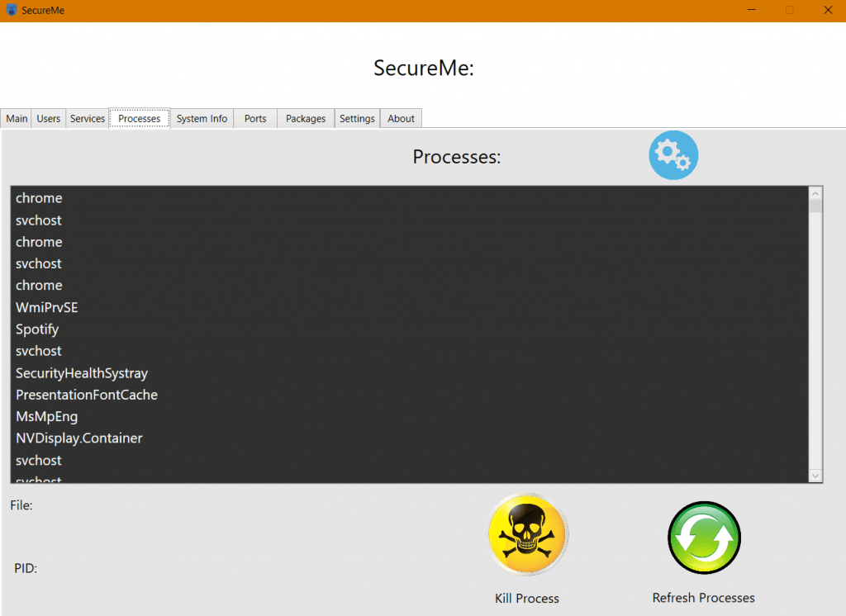Image resolution: width=846 pixels, height=616 pixels.
Task: Select PresentationFontCache process
Action: (409, 395)
